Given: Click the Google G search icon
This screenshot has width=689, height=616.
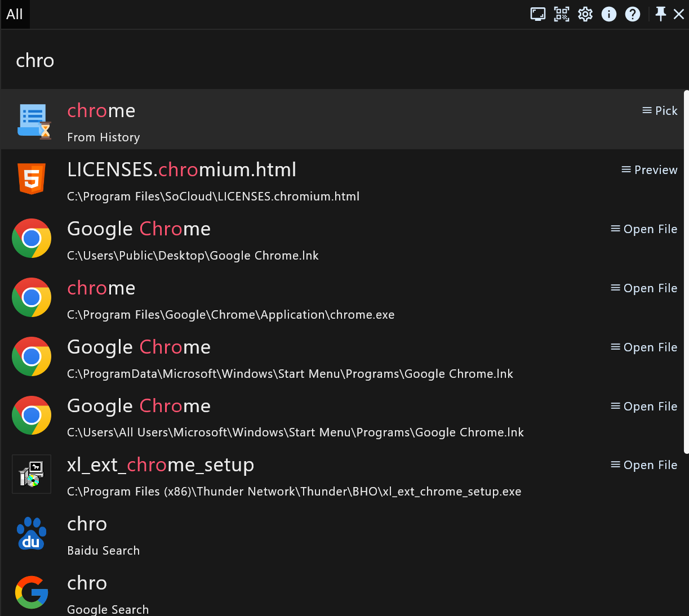Looking at the screenshot, I should (x=32, y=592).
